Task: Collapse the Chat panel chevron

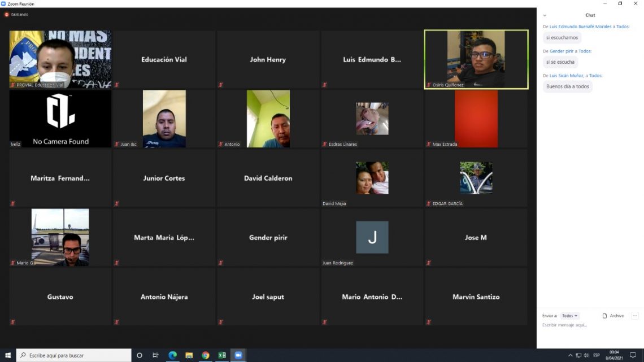Action: click(545, 15)
